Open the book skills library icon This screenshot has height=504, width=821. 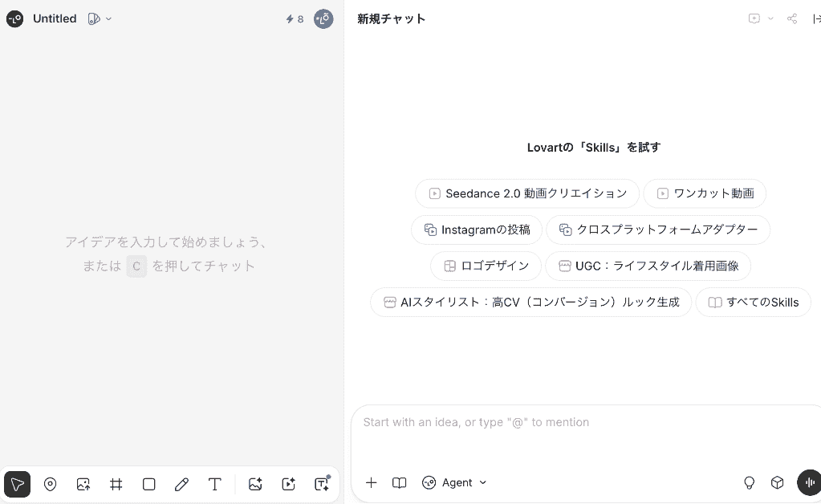(400, 482)
